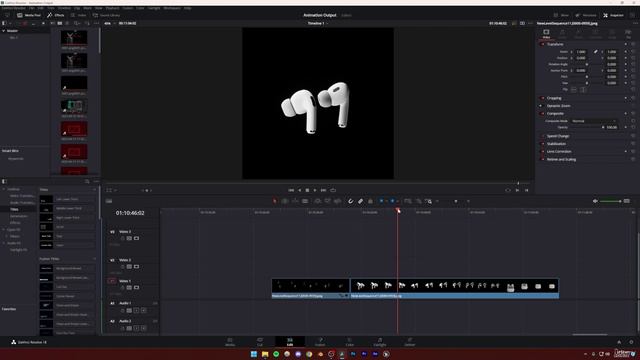Click the blue flag marker icon
The width and height of the screenshot is (640, 360).
(381, 201)
